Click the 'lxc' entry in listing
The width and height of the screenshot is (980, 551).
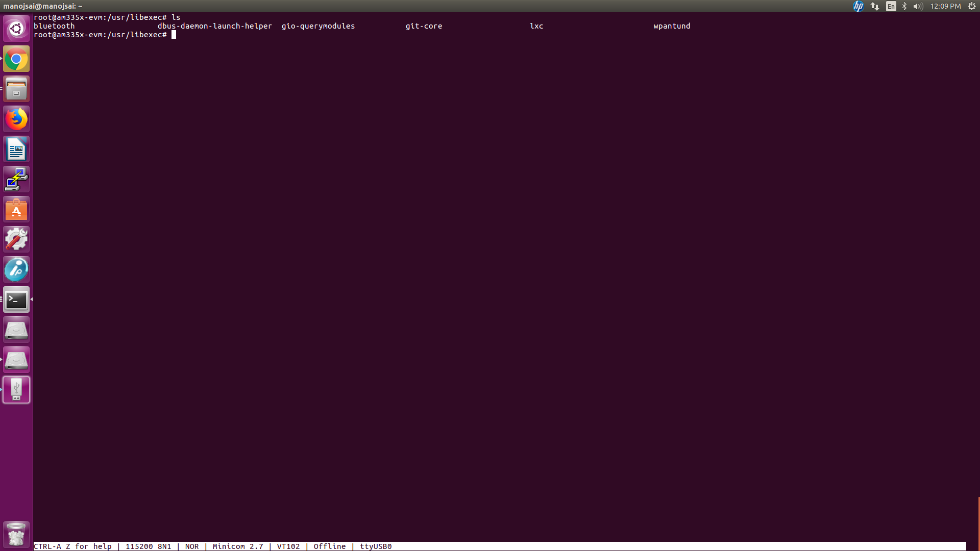coord(536,26)
